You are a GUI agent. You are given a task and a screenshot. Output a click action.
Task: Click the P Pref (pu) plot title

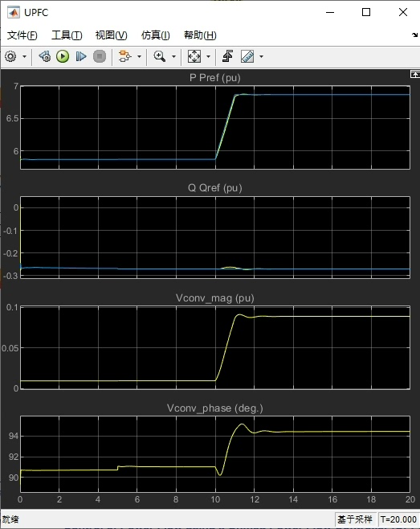pos(215,78)
